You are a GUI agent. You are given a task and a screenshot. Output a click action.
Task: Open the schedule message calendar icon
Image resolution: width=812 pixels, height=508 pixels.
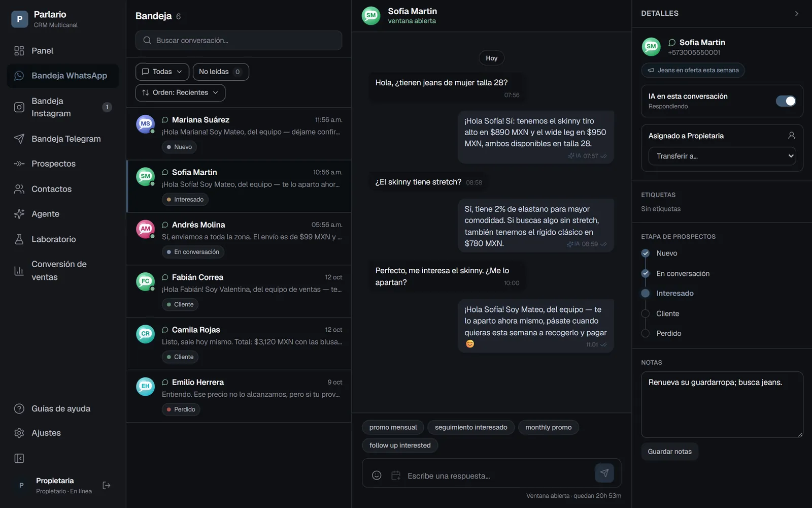point(396,475)
